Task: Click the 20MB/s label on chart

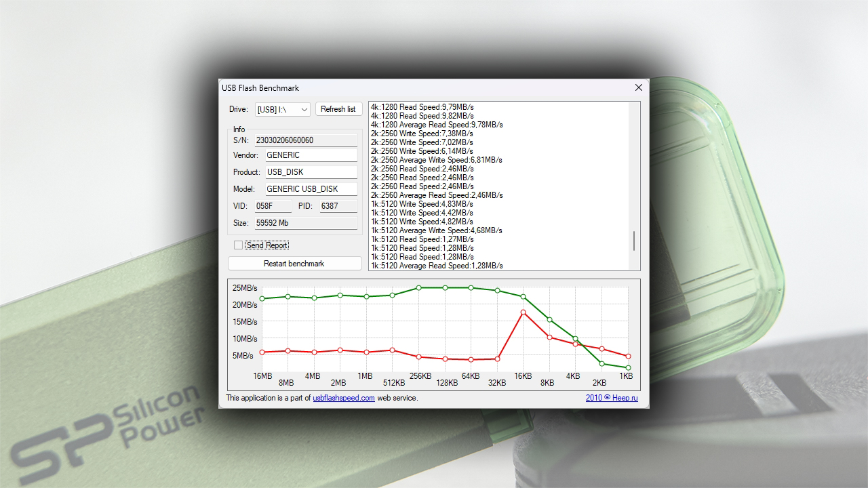Action: pyautogui.click(x=244, y=305)
